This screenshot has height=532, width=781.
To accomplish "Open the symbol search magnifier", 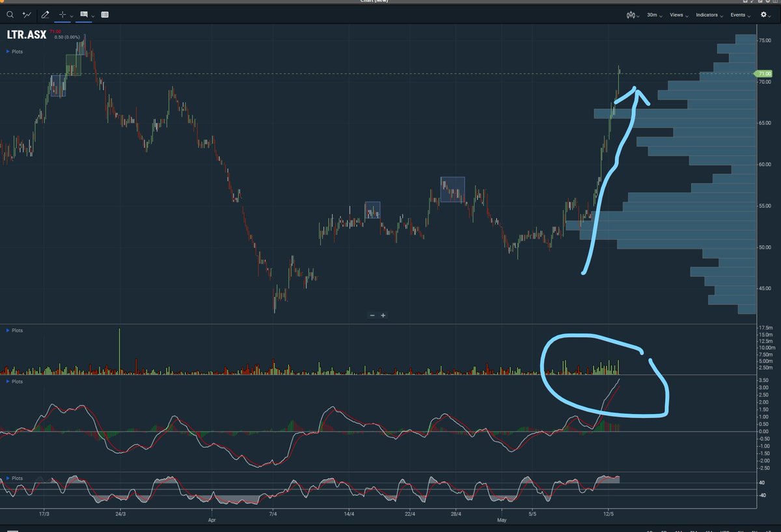I will point(10,14).
